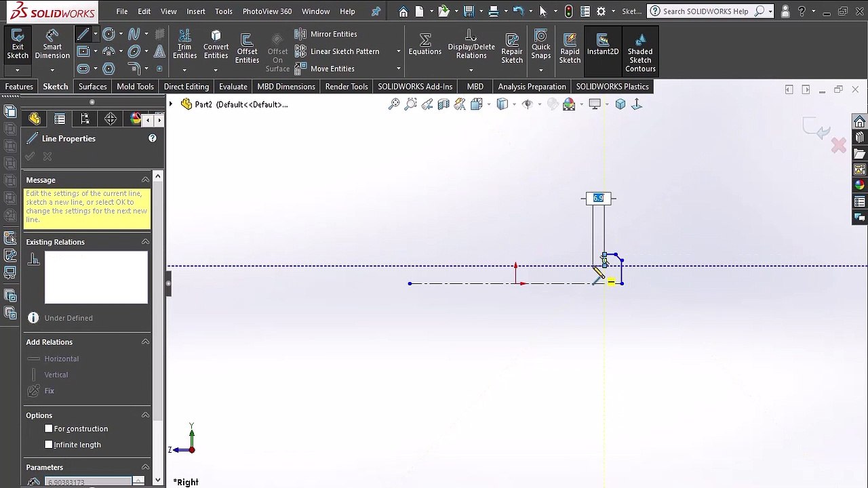
Task: Switch to the Evaluate tab
Action: pyautogui.click(x=233, y=87)
